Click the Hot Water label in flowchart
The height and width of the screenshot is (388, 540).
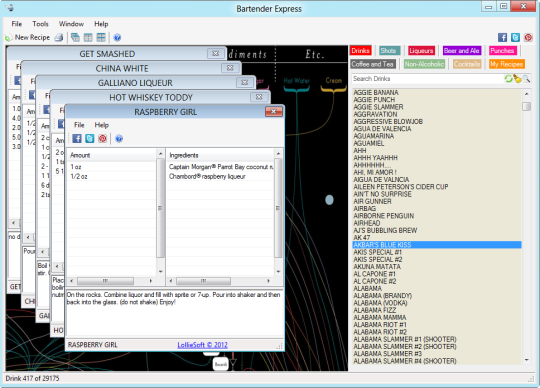(297, 80)
